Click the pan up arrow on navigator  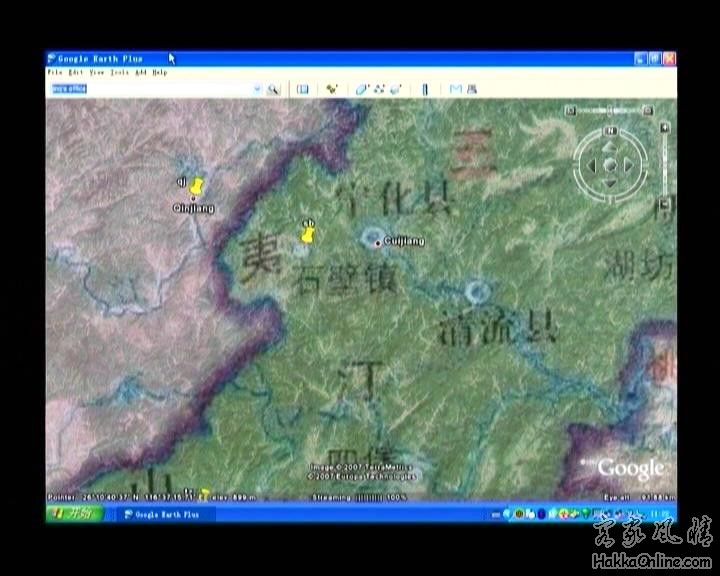[x=610, y=147]
